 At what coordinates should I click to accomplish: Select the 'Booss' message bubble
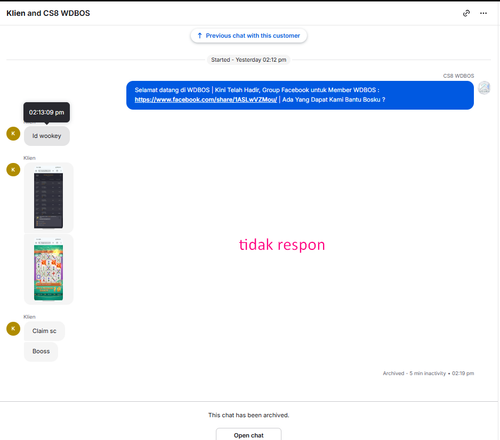click(x=41, y=351)
